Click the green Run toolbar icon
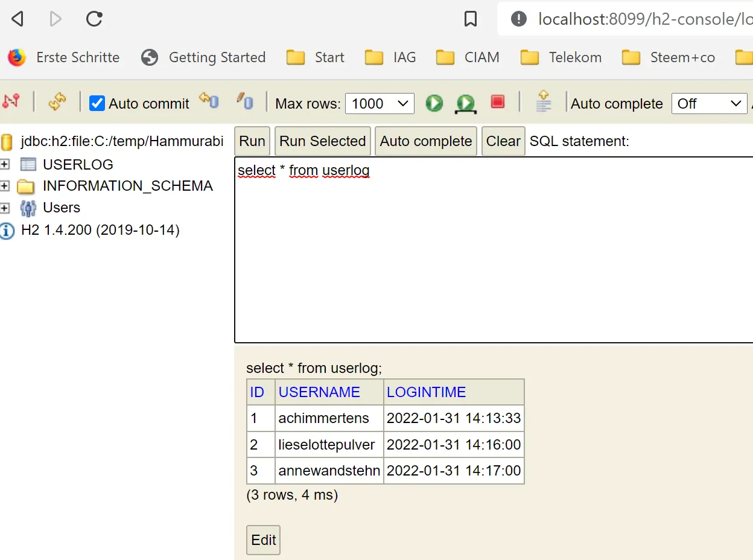The width and height of the screenshot is (753, 560). pyautogui.click(x=434, y=103)
